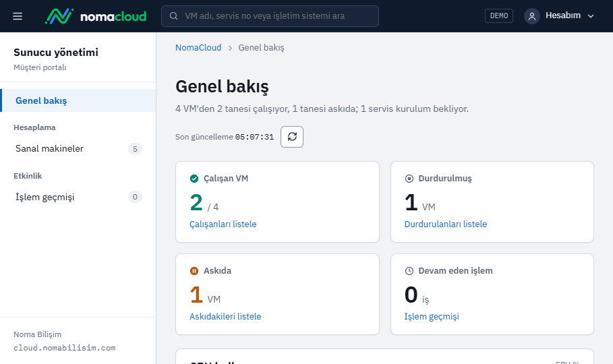
Task: Click the green Çalışan VM check icon
Action: (194, 179)
